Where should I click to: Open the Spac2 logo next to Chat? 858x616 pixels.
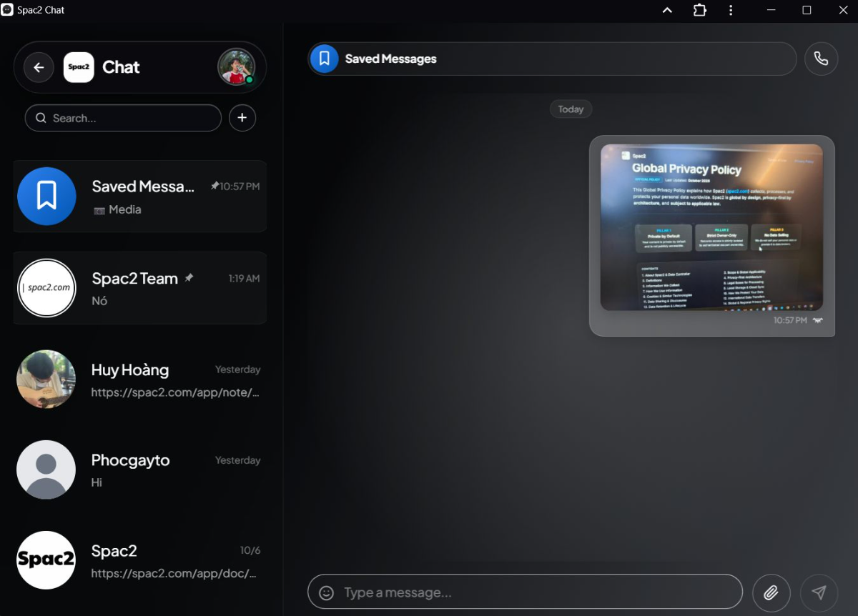pos(79,67)
